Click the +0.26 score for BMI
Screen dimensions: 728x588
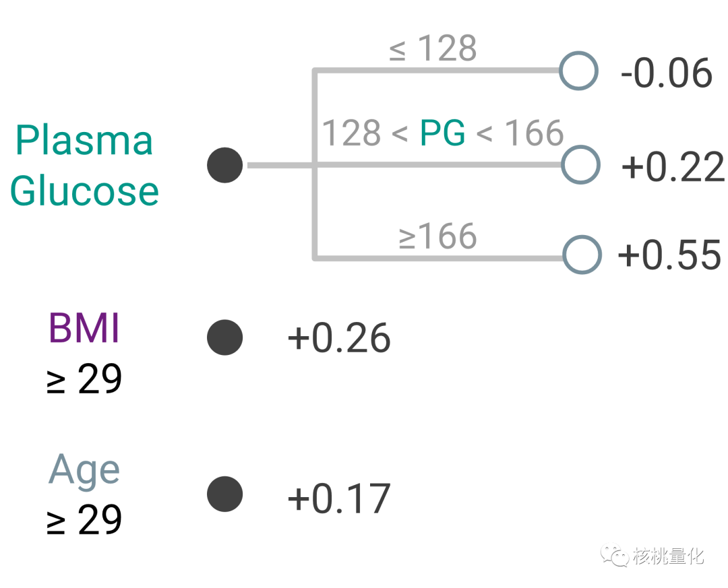[x=339, y=338]
